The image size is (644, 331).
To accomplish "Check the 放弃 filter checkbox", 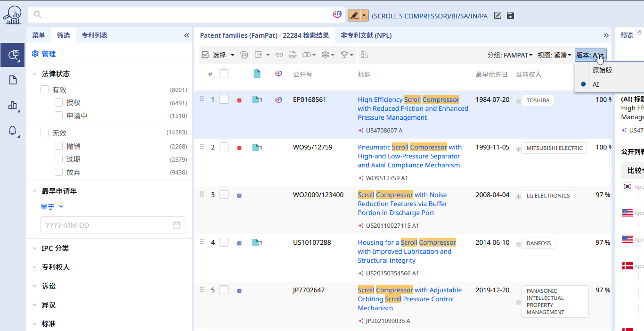I will (x=59, y=172).
